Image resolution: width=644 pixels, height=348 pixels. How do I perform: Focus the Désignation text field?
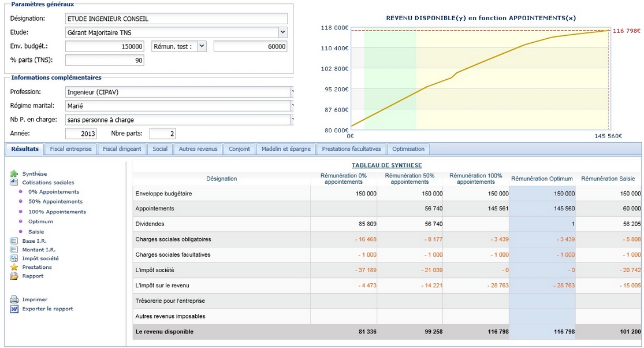tap(176, 18)
